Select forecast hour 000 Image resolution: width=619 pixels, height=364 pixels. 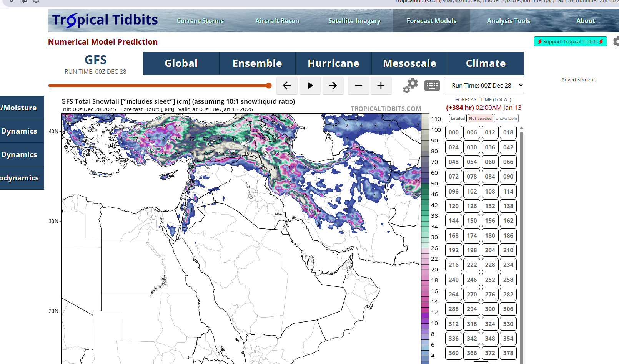coord(454,132)
